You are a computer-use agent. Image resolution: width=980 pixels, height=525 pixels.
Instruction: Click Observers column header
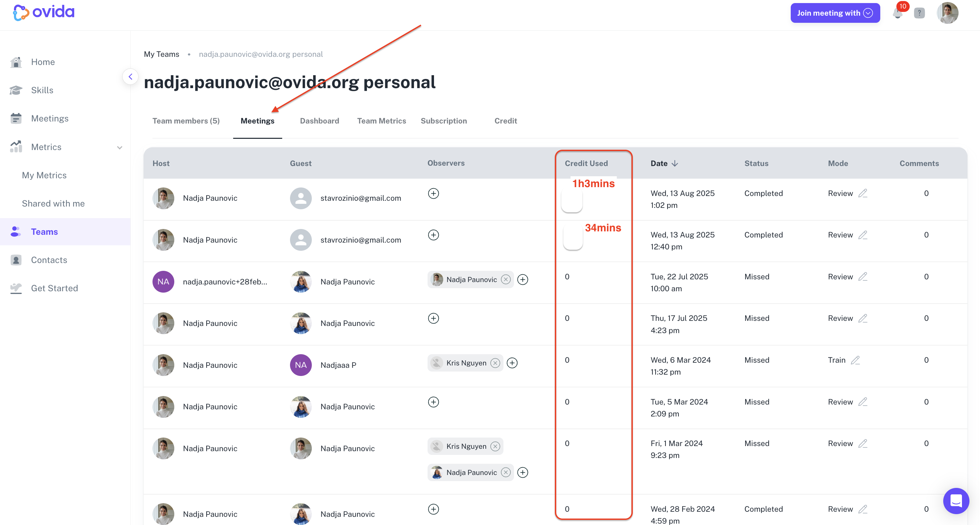(x=446, y=163)
